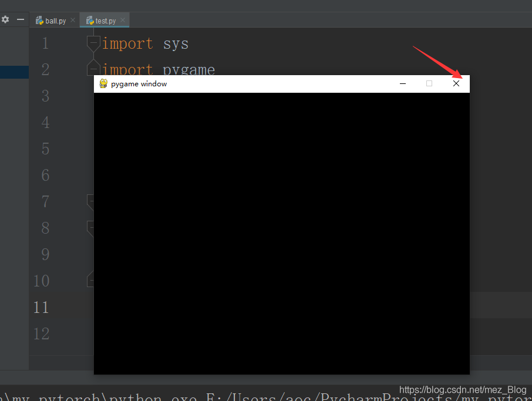Image resolution: width=532 pixels, height=401 pixels.
Task: Close the pygame window
Action: (456, 83)
